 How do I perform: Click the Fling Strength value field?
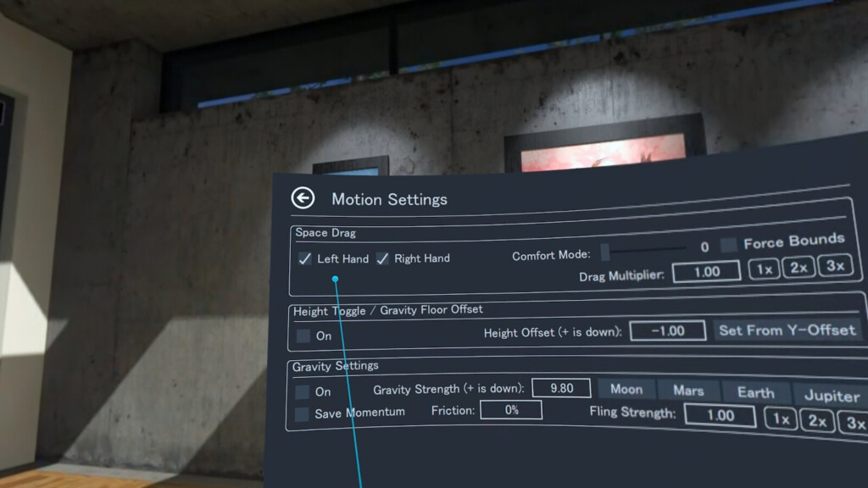(x=720, y=415)
